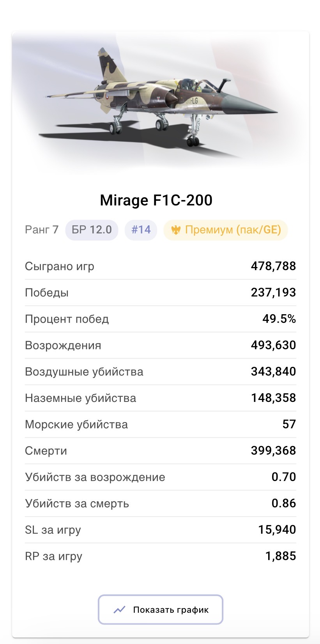
Task: Select the Премиум (пак/GE) badge
Action: point(225,230)
